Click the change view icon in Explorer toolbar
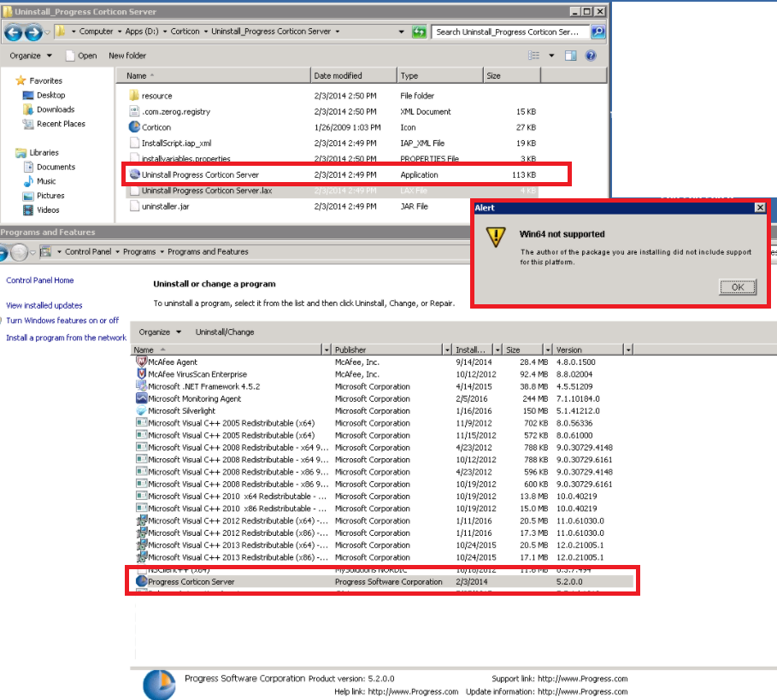Screen dimensions: 777x700 [x=533, y=56]
